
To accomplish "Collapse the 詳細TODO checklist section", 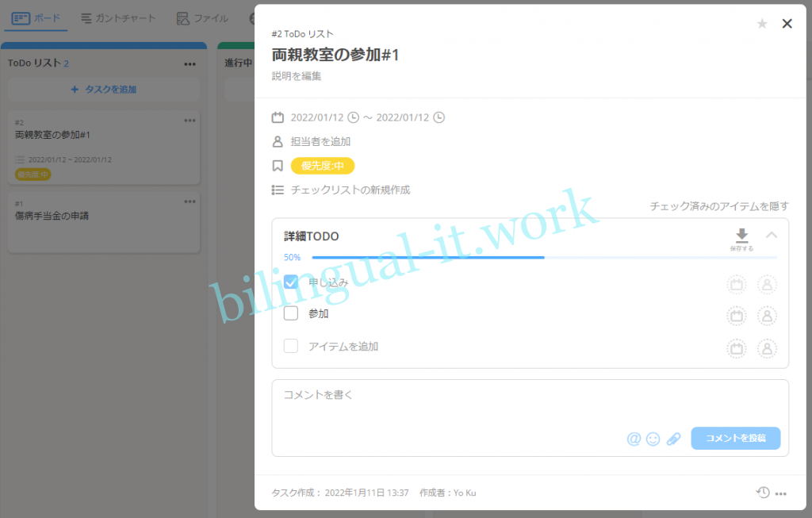I will pos(772,235).
